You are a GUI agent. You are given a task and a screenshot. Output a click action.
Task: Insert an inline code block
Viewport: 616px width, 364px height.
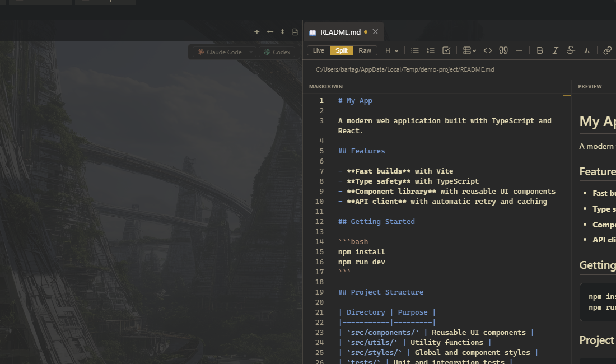click(x=488, y=50)
